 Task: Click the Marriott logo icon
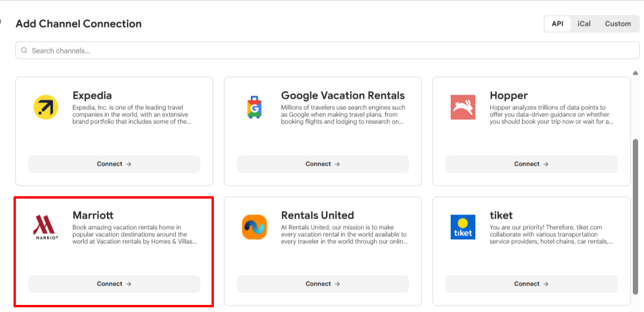[46, 227]
